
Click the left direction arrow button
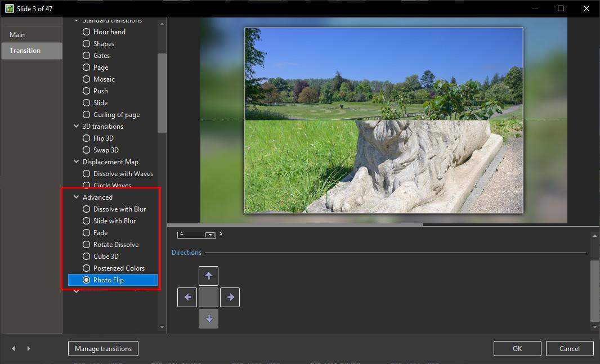(x=187, y=297)
